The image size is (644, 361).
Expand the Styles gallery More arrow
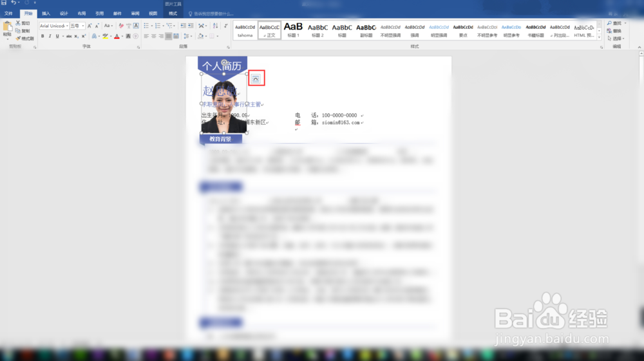coord(599,38)
